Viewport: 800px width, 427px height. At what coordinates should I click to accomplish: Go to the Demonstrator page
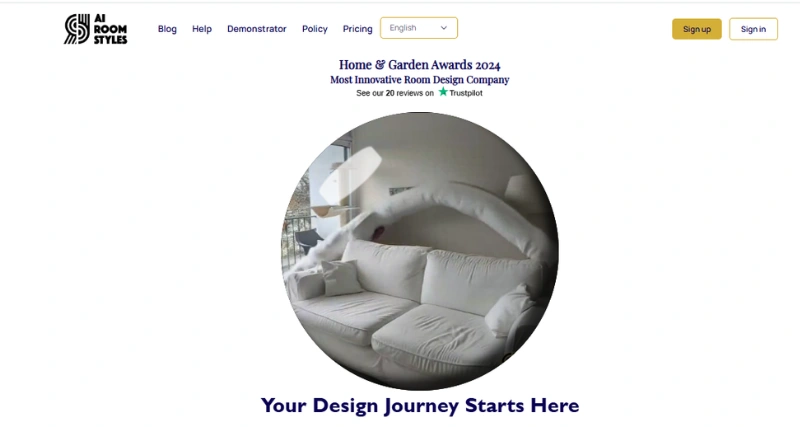(257, 29)
